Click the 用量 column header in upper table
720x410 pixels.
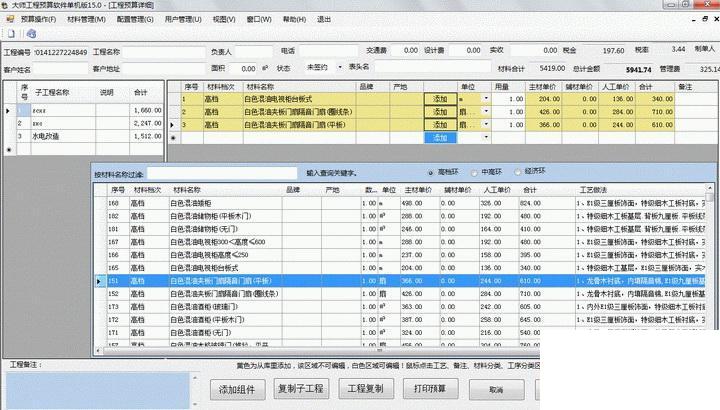pyautogui.click(x=508, y=87)
